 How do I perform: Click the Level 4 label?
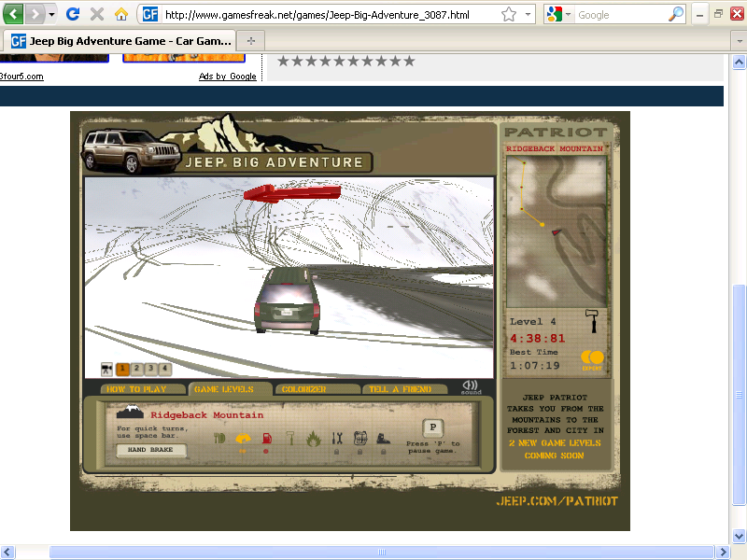click(532, 321)
